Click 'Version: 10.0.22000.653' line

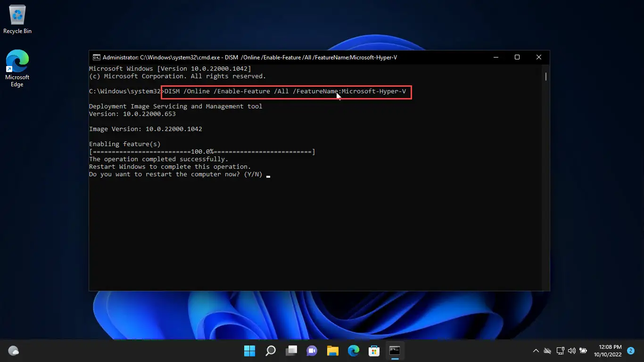132,114
